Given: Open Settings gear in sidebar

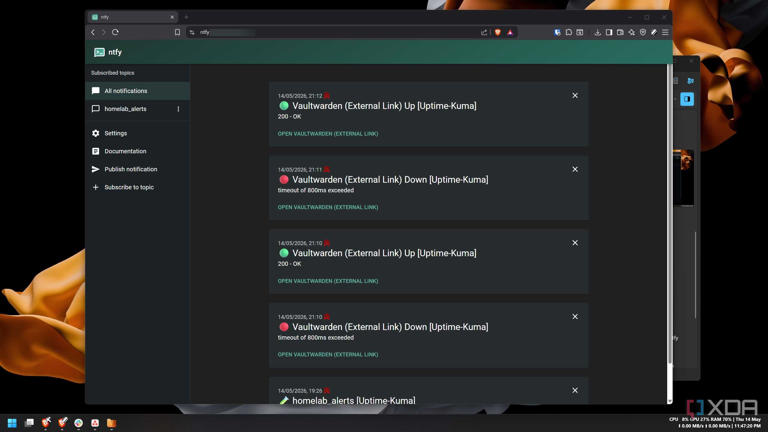Looking at the screenshot, I should [96, 133].
